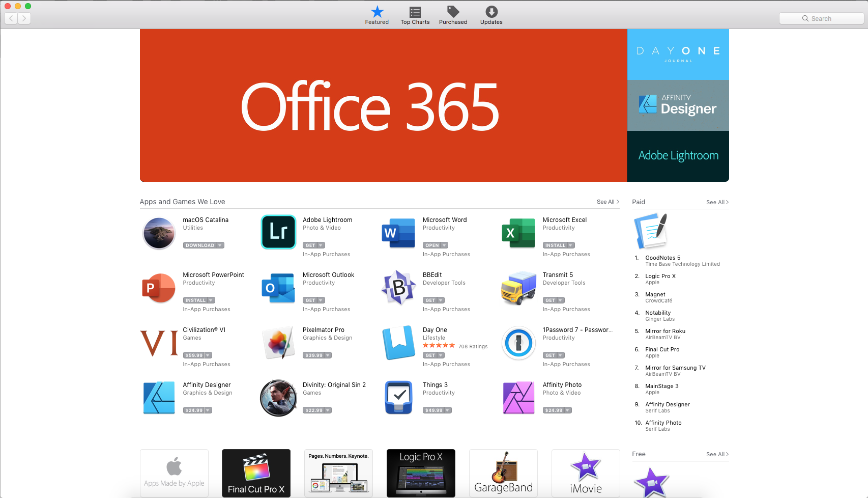Expand the Microsoft Outlook Get dropdown arrow

tap(321, 300)
